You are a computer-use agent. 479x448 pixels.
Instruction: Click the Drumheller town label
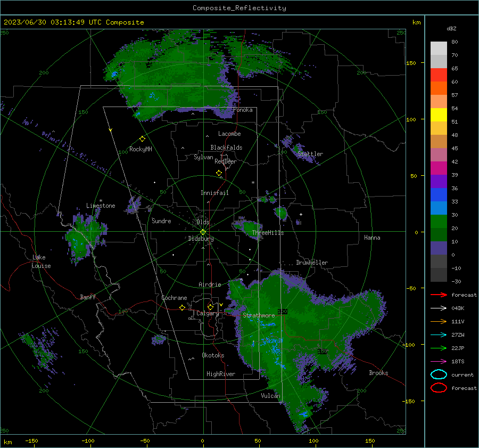(x=312, y=263)
